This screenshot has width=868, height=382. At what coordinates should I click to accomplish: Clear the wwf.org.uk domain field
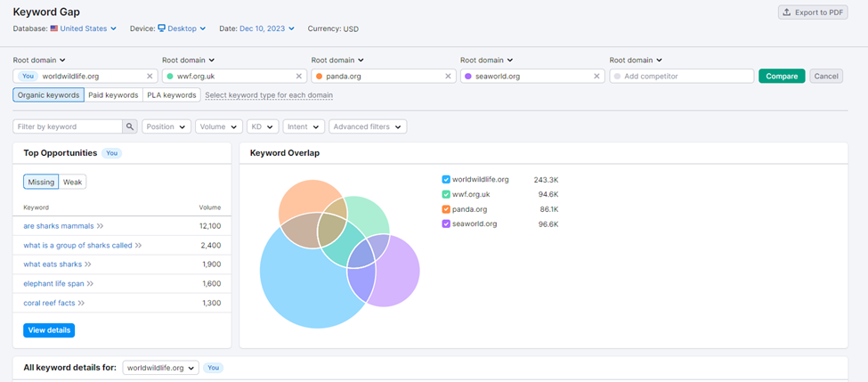click(299, 77)
